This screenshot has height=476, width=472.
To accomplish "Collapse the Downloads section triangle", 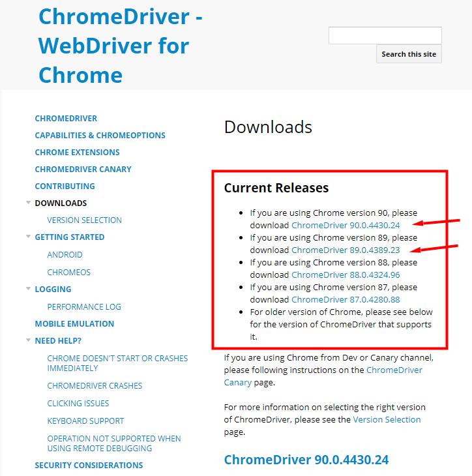I will pyautogui.click(x=28, y=203).
